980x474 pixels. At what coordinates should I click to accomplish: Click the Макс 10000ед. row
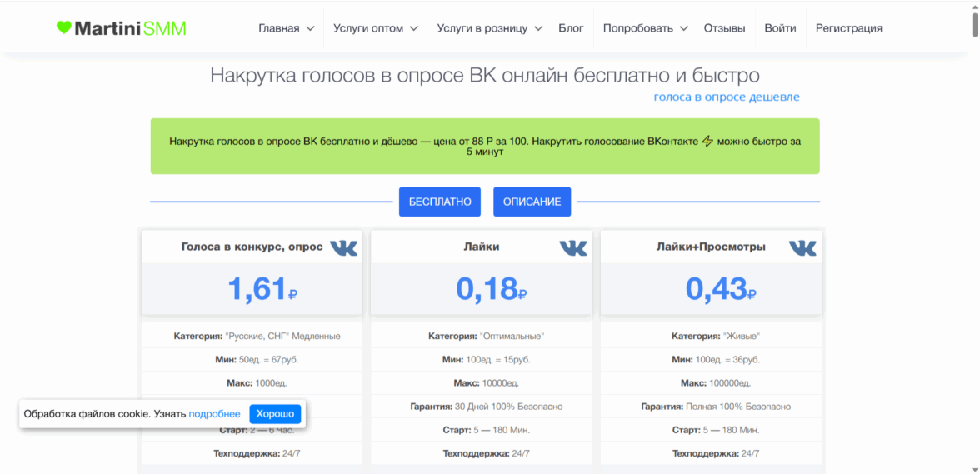point(482,383)
